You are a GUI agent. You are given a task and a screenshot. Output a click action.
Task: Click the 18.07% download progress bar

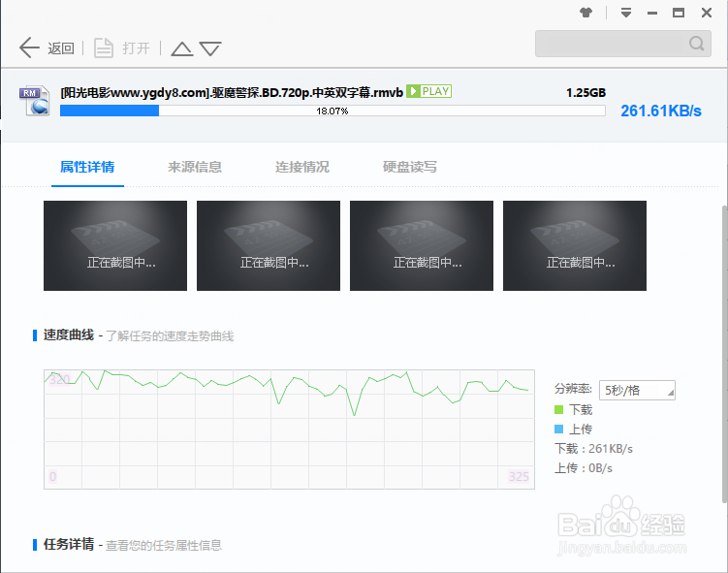click(x=332, y=111)
